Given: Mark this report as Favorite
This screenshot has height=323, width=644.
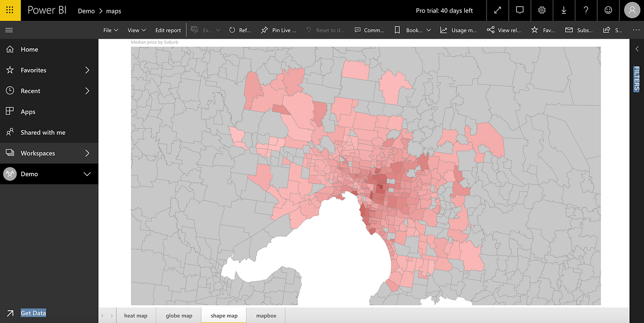Looking at the screenshot, I should (543, 30).
